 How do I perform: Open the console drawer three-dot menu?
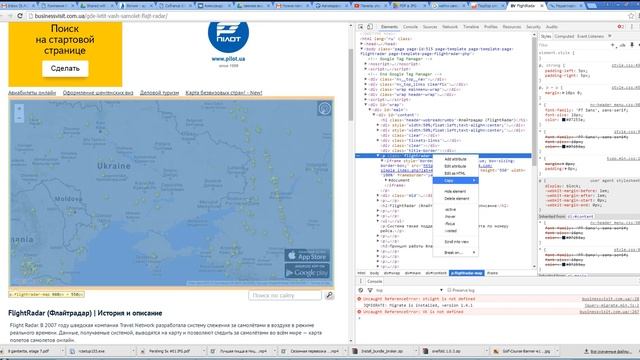click(361, 281)
